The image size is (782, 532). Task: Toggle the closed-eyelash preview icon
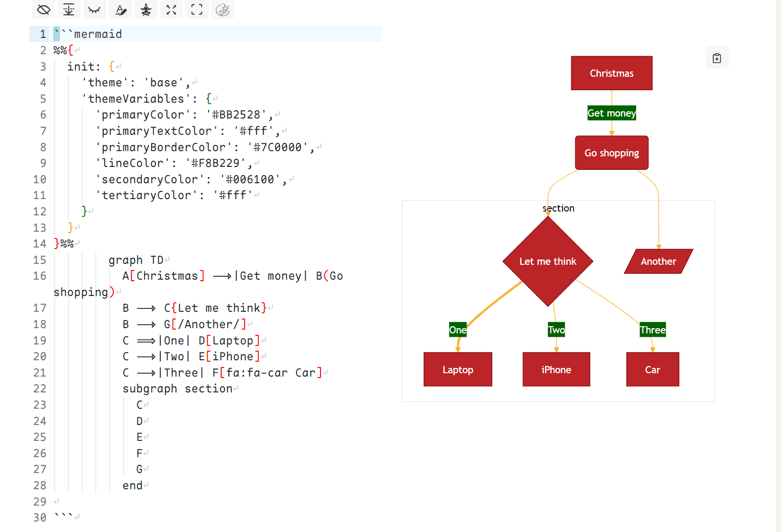pyautogui.click(x=95, y=9)
